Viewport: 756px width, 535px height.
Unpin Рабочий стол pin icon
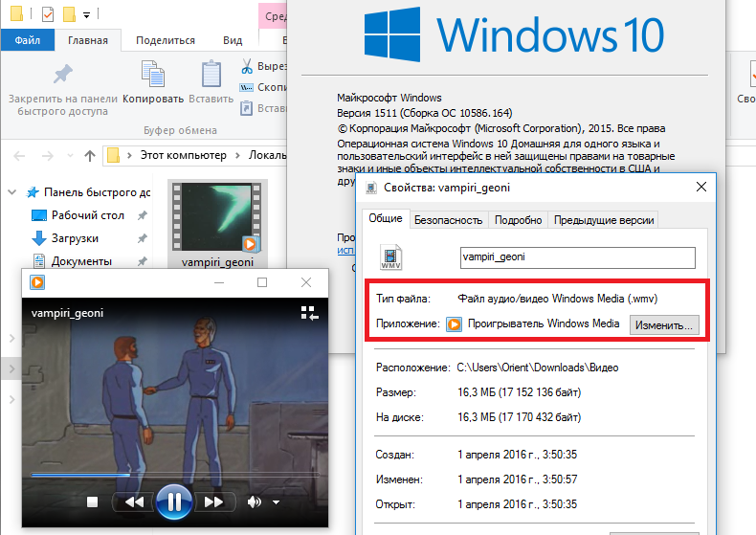click(143, 215)
